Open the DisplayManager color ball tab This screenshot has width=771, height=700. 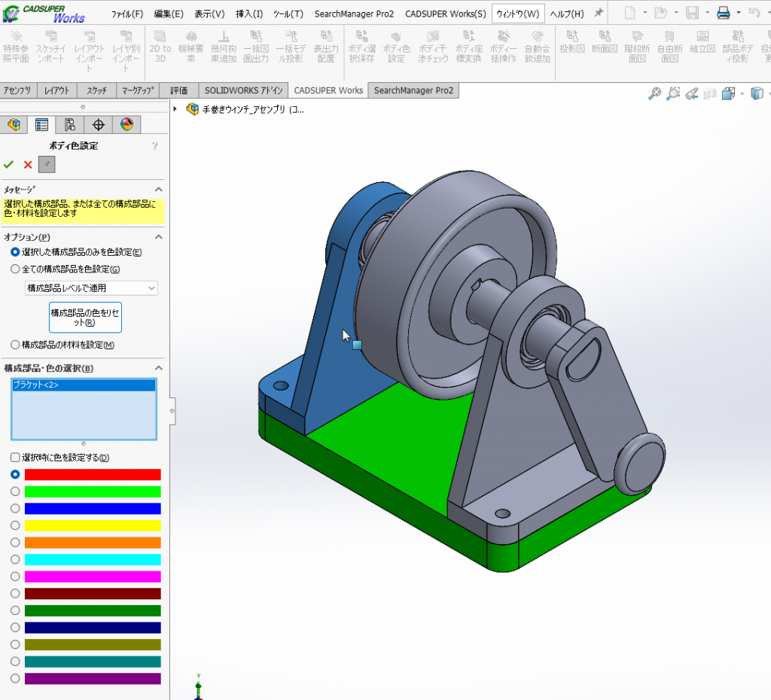coord(126,125)
